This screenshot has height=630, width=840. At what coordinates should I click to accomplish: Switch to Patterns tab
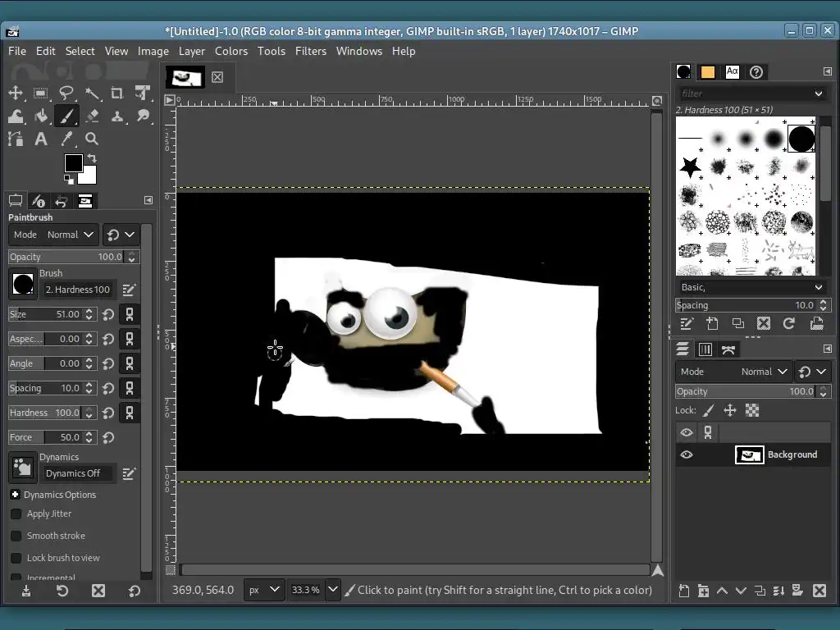click(x=708, y=72)
